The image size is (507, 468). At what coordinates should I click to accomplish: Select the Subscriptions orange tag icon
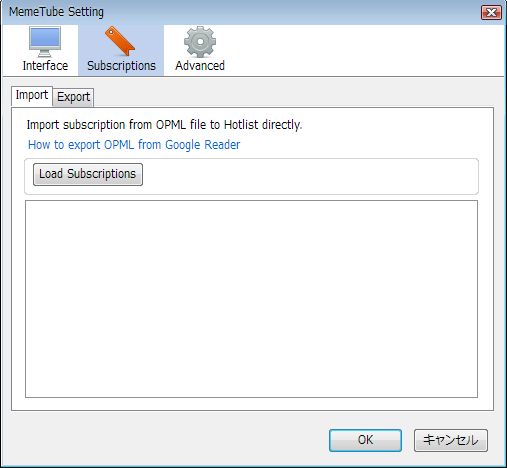[120, 41]
